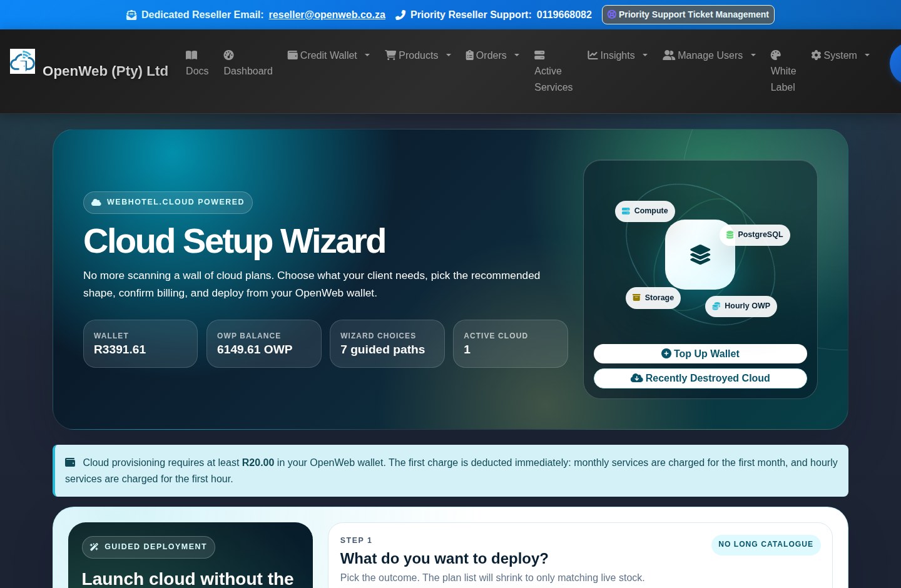Expand the Orders dropdown arrow
Image resolution: width=901 pixels, height=588 pixels.
[517, 55]
